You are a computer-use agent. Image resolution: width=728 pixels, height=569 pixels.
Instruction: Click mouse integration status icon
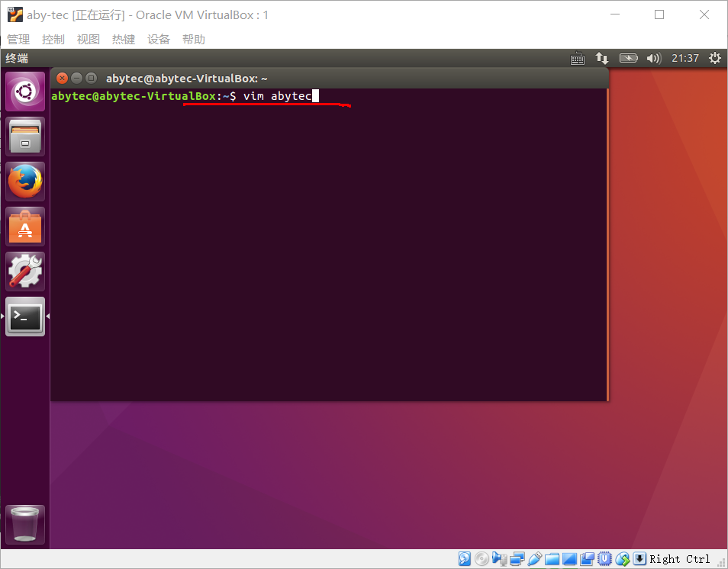click(622, 559)
